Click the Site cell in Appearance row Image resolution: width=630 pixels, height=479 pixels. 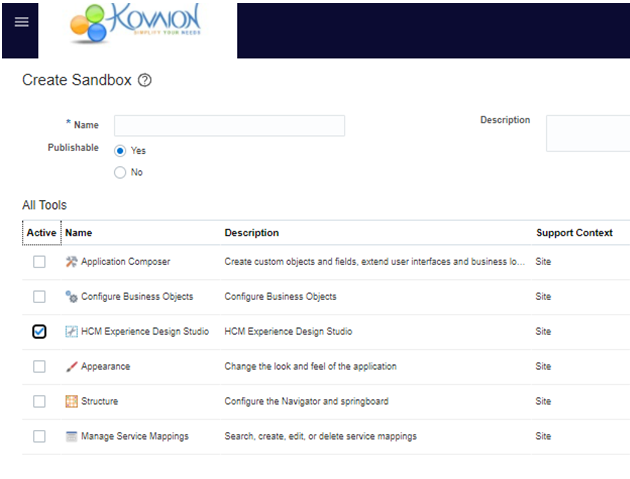[543, 366]
